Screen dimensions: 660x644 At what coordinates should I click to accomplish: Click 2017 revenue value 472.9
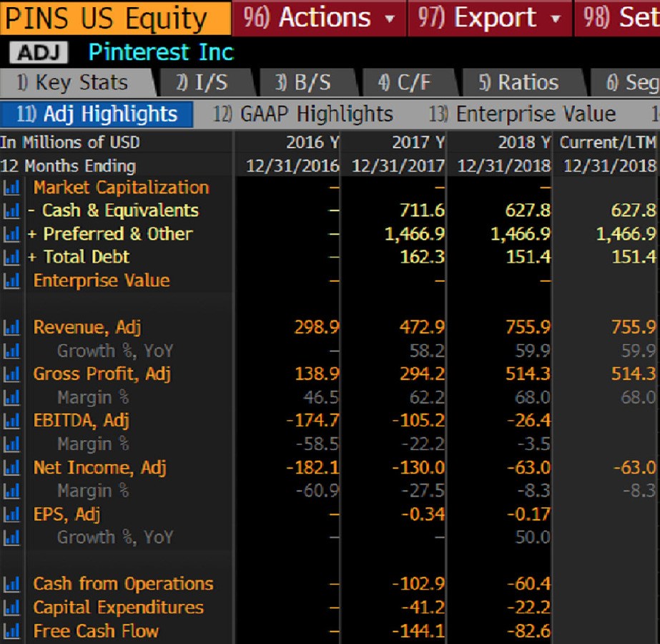(x=422, y=327)
